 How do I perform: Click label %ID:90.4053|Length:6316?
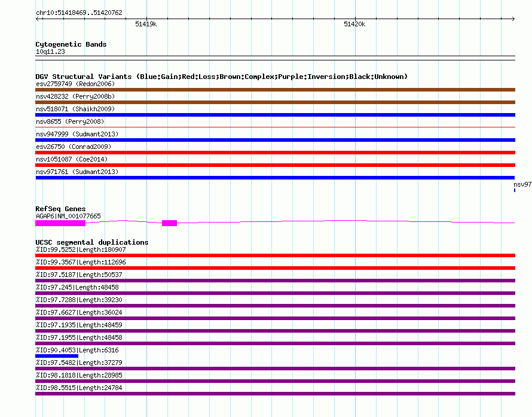click(77, 350)
